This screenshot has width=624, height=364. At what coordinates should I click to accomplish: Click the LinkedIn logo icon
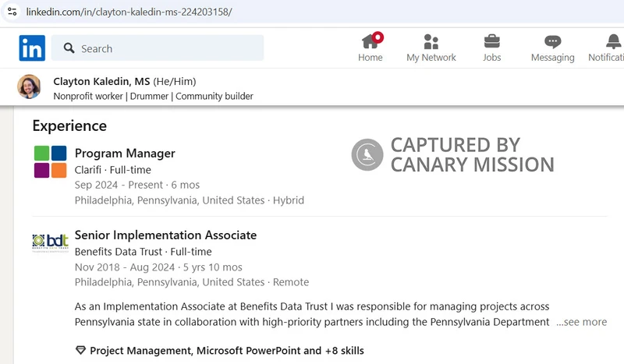(x=32, y=48)
